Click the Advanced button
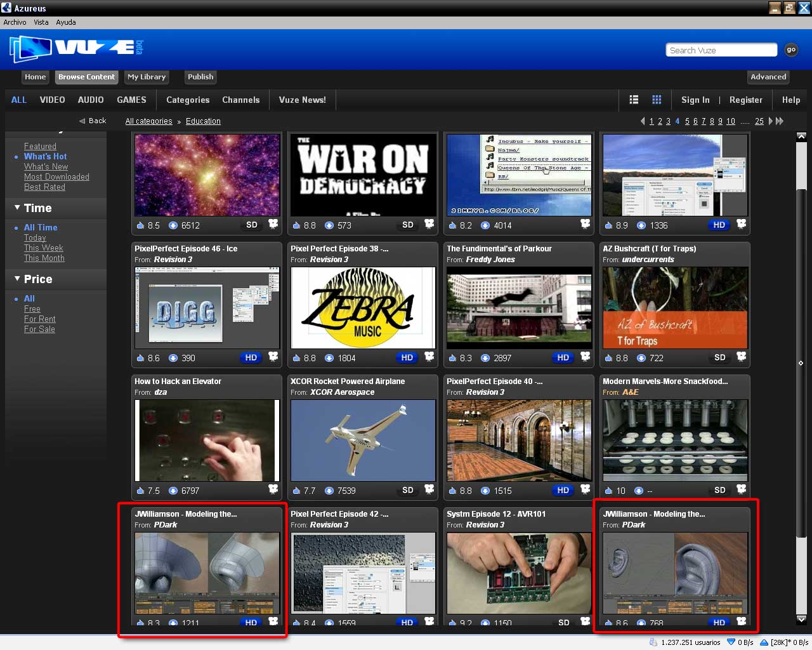The width and height of the screenshot is (812, 650). [768, 77]
